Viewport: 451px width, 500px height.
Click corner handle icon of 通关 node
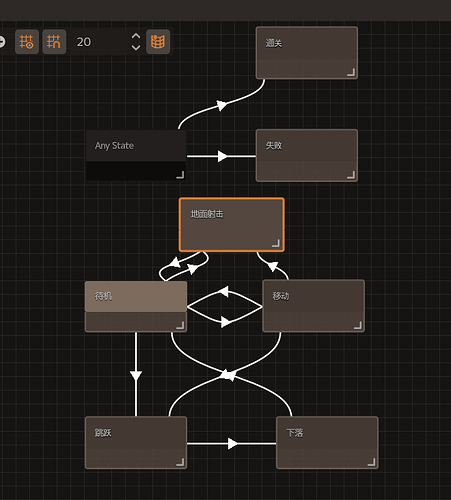[351, 72]
